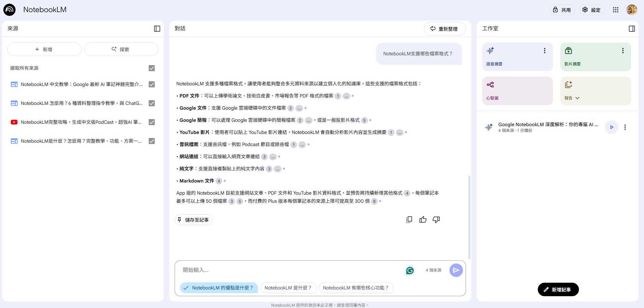This screenshot has height=308, width=644.
Task: Open the 語音摘要 audio overview card
Action: 517,57
